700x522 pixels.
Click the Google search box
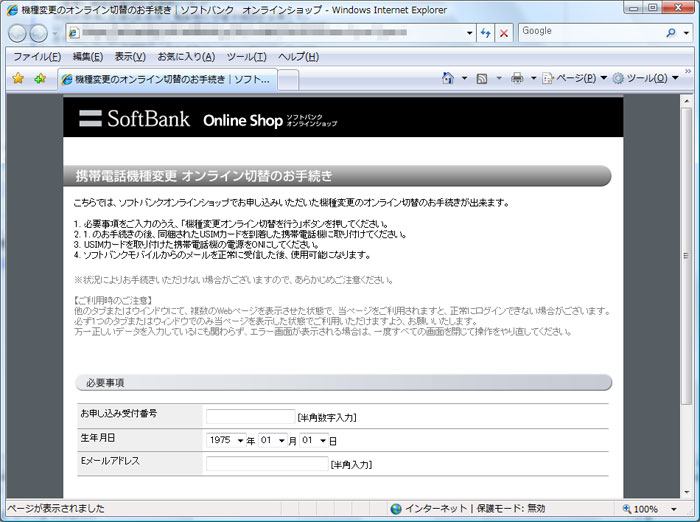tap(591, 31)
